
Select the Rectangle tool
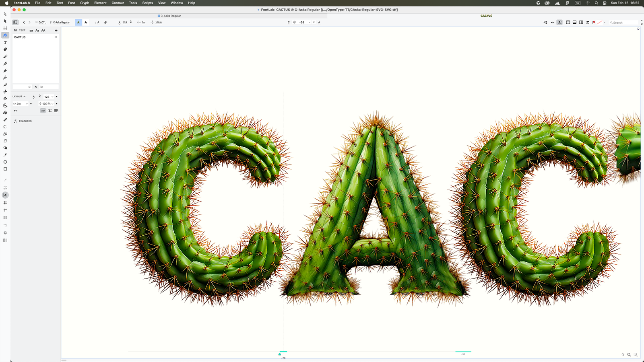[x=5, y=169]
